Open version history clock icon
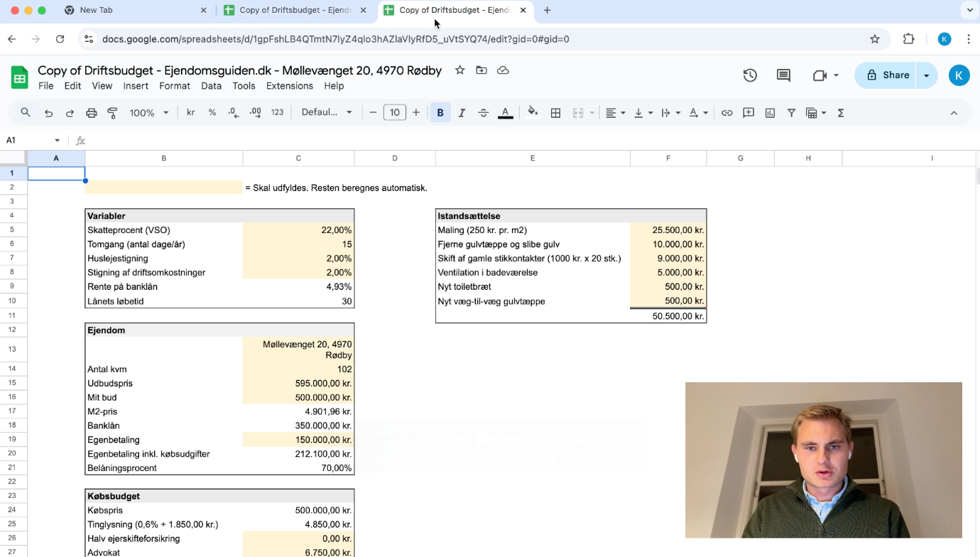Viewport: 980px width, 557px height. pos(750,75)
